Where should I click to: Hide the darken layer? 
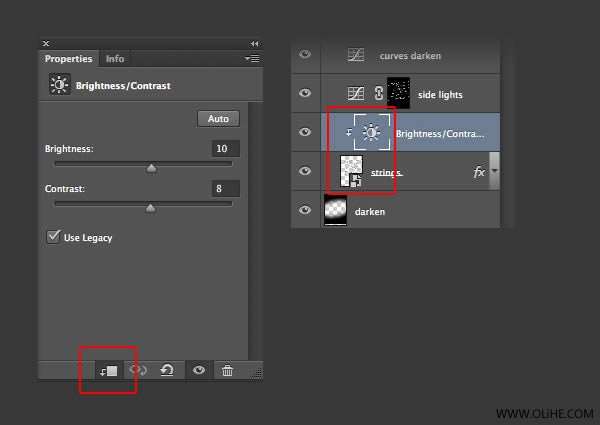(x=305, y=211)
